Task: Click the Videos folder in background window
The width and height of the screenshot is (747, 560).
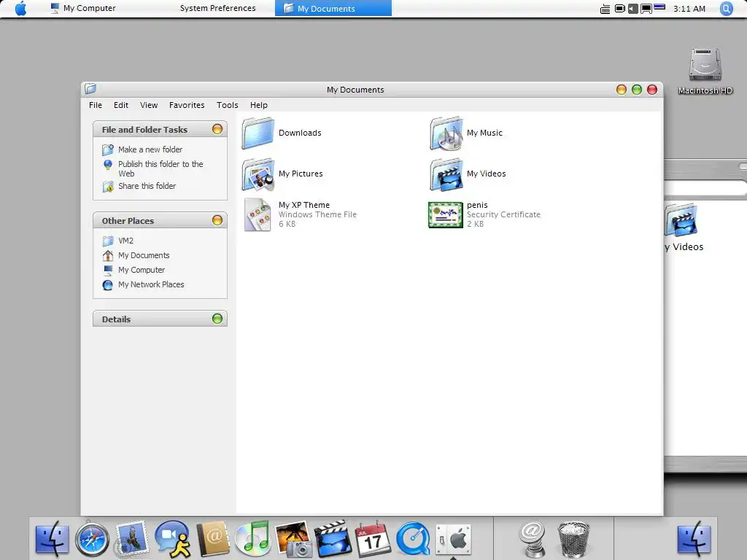Action: pos(682,220)
